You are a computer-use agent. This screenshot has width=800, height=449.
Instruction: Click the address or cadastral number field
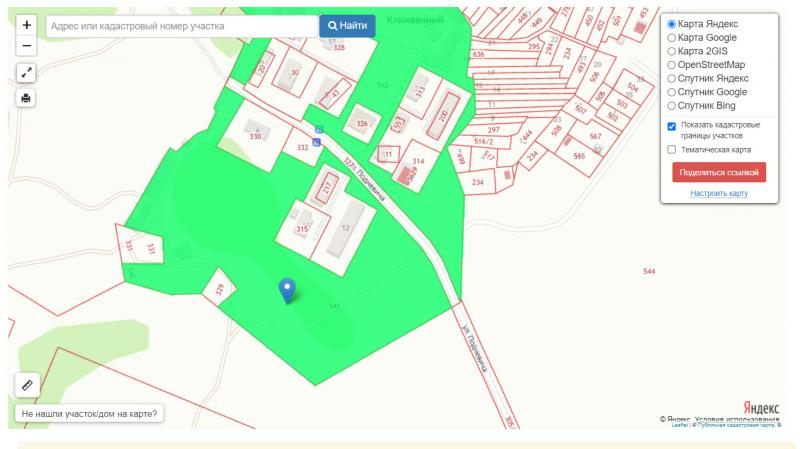[x=182, y=26]
